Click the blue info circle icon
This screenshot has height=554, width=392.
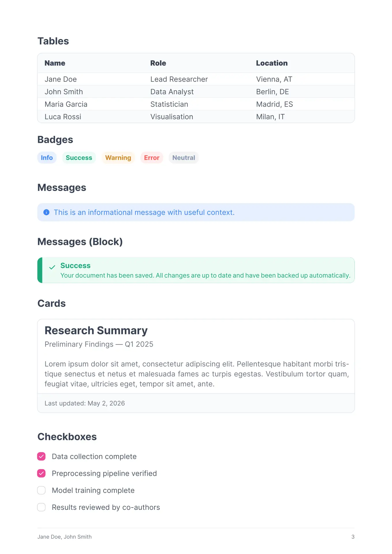pyautogui.click(x=46, y=212)
